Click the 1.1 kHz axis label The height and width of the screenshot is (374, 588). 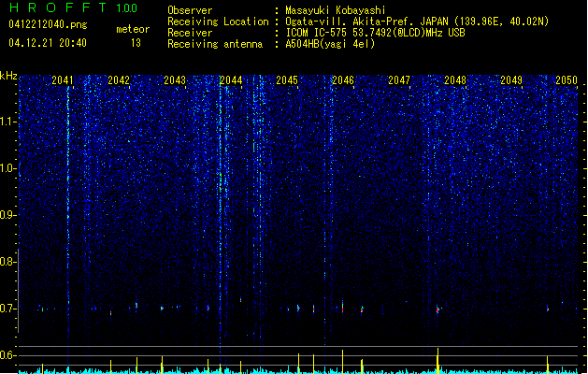pos(7,122)
